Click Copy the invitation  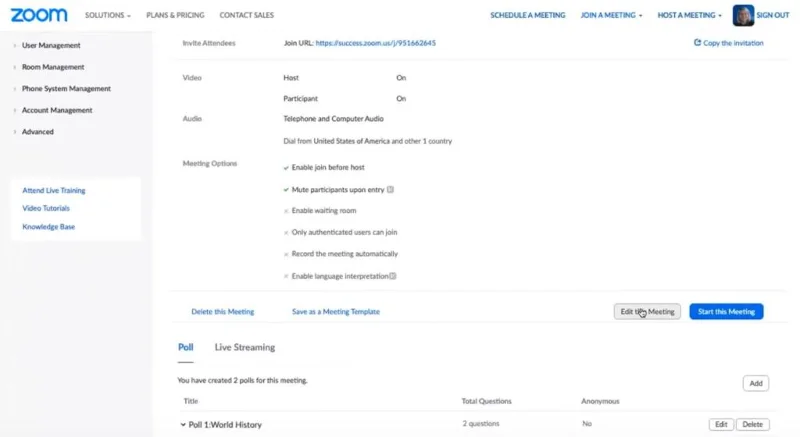tap(733, 43)
